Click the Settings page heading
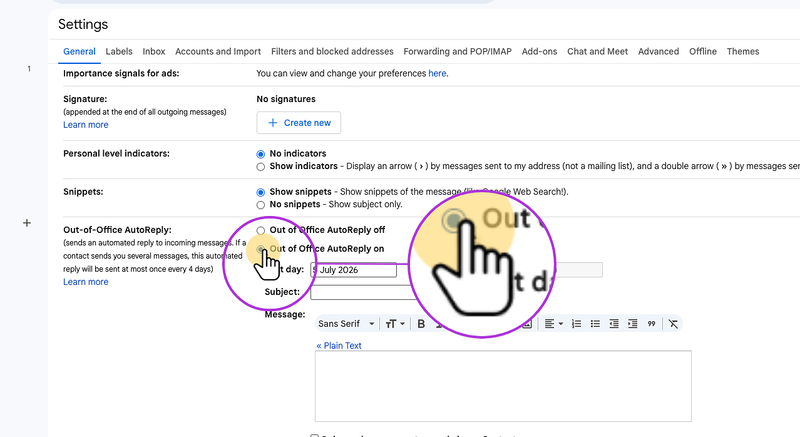Viewport: 800px width, 437px height. [x=83, y=24]
